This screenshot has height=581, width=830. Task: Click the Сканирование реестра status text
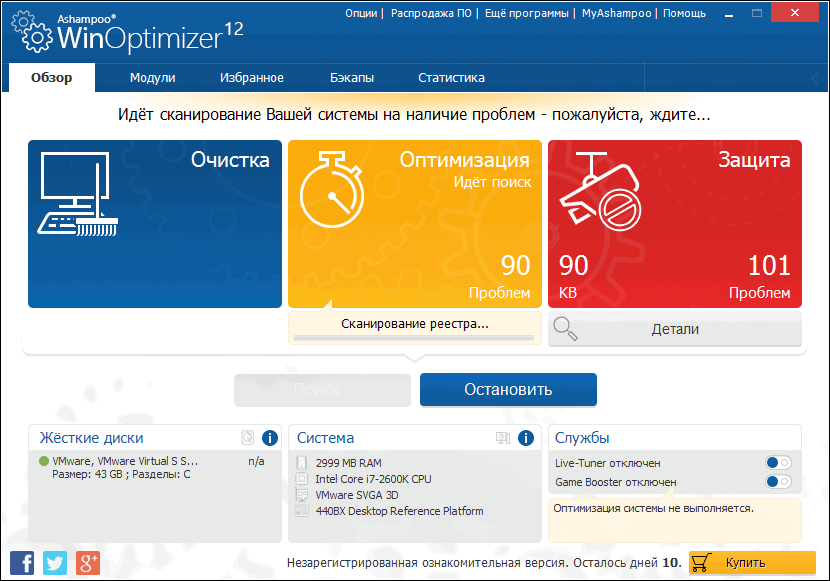[414, 323]
